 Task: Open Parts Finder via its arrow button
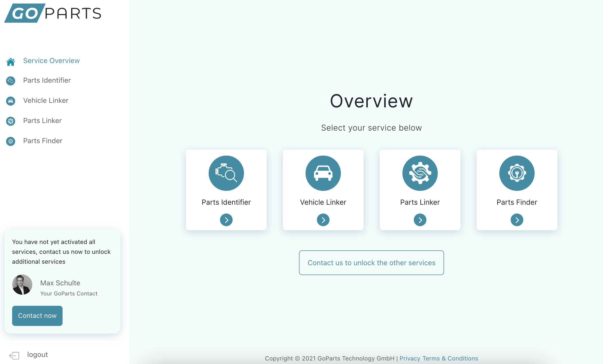pyautogui.click(x=517, y=220)
